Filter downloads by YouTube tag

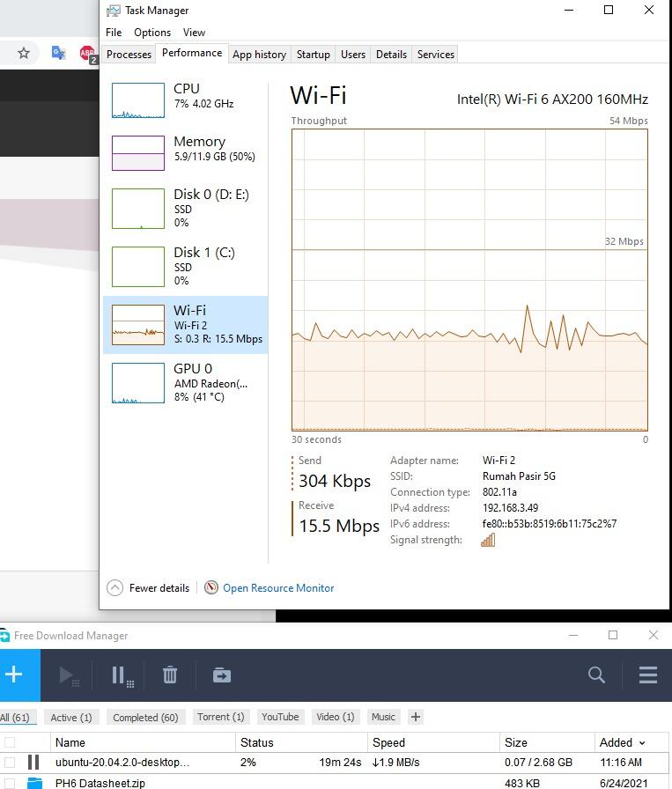tap(280, 717)
